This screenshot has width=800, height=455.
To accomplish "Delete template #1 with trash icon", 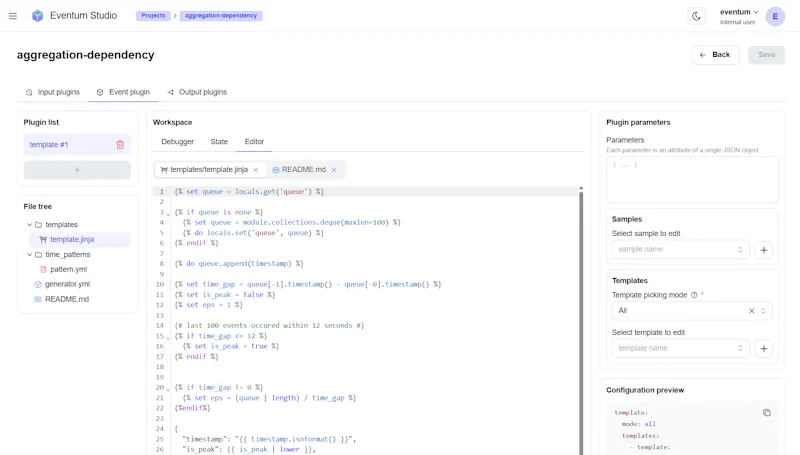I will point(120,145).
